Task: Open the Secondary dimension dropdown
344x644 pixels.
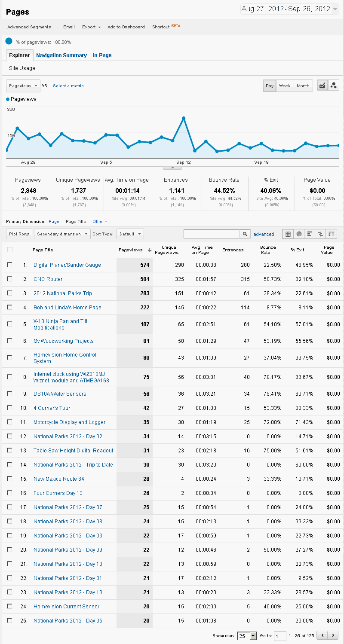Action: [x=62, y=234]
